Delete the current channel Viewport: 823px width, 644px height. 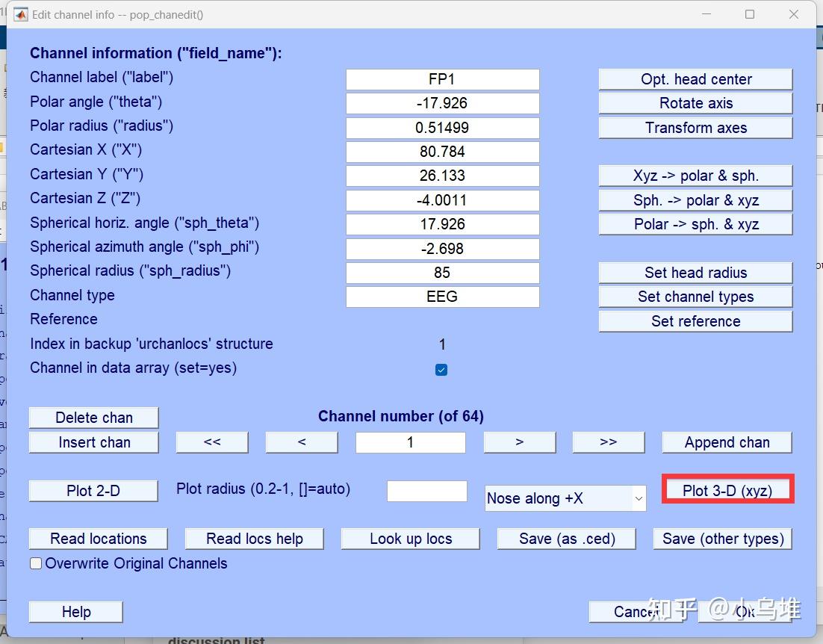pyautogui.click(x=93, y=418)
